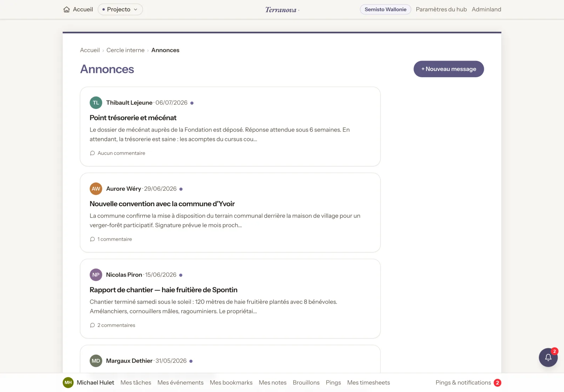Open Mes timesheets
This screenshot has height=392, width=564.
[368, 382]
